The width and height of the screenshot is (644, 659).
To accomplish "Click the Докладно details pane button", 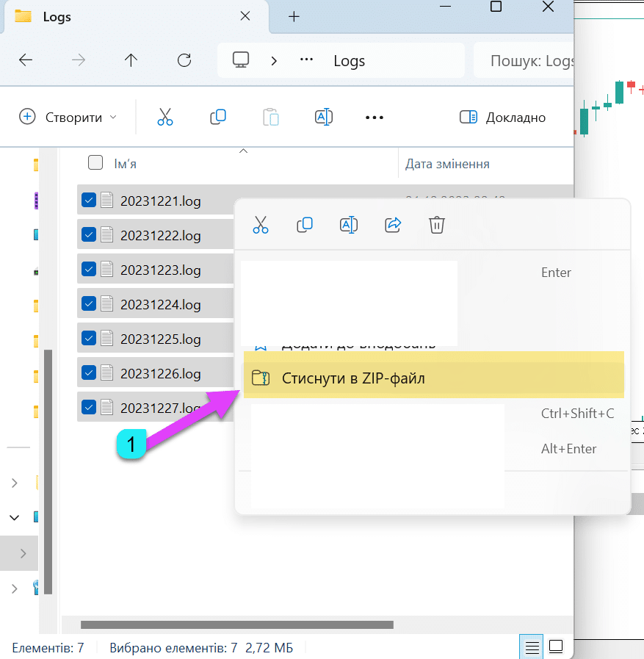I will pyautogui.click(x=503, y=117).
